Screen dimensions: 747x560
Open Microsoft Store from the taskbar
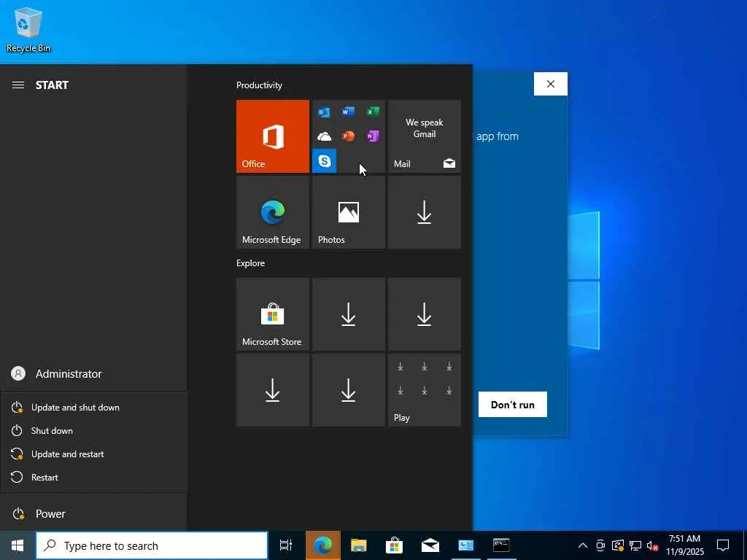pyautogui.click(x=394, y=545)
